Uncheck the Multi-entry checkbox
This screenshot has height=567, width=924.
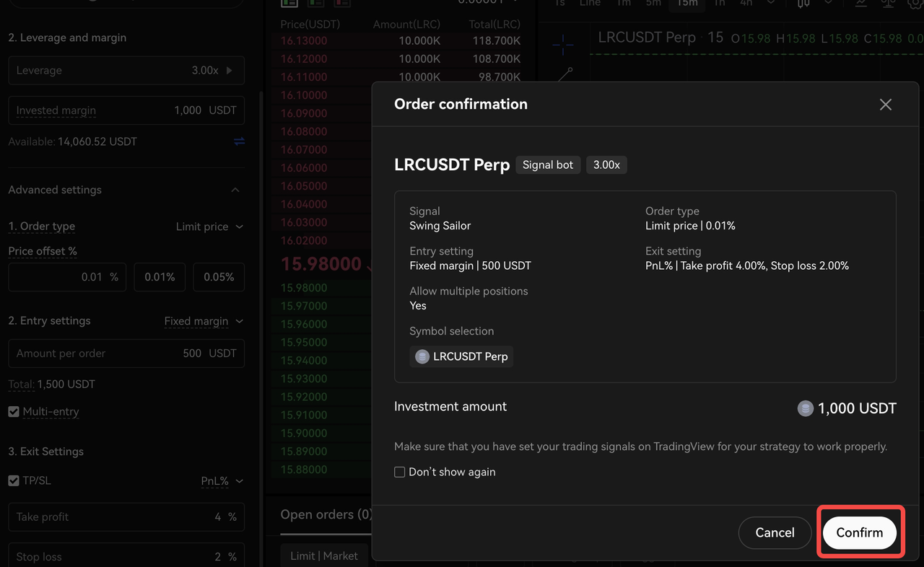14,411
